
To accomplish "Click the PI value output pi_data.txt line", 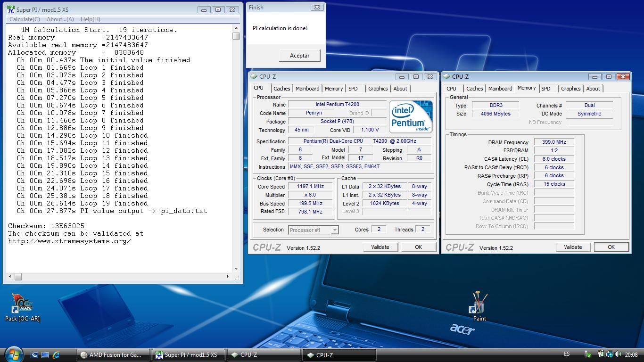I will pos(112,211).
